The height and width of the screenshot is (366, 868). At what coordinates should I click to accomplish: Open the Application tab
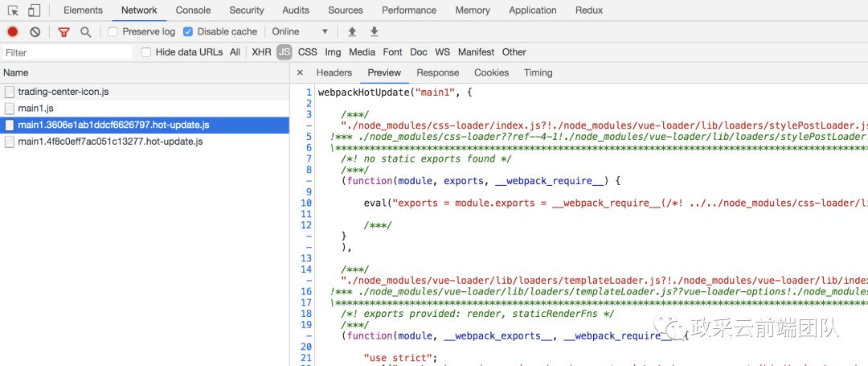coord(533,10)
